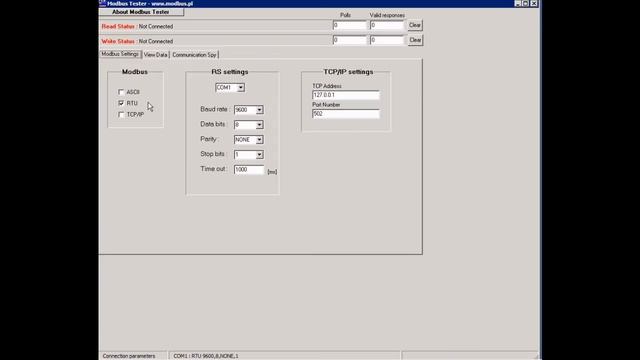
Task: Click the Modbus Tester title bar icon
Action: tap(102, 3)
